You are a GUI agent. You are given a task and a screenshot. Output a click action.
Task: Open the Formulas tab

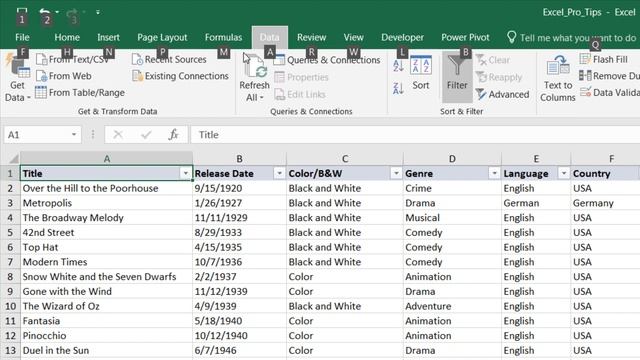[223, 38]
